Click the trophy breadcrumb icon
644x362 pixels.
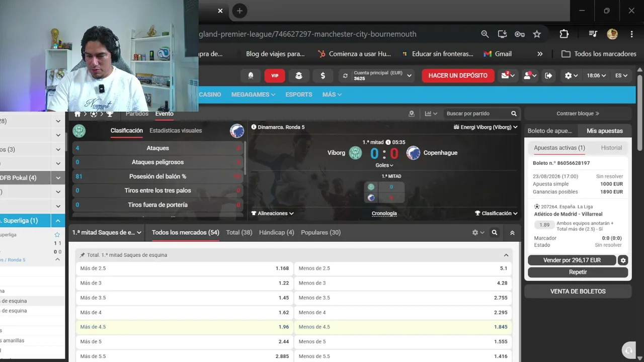pyautogui.click(x=110, y=114)
